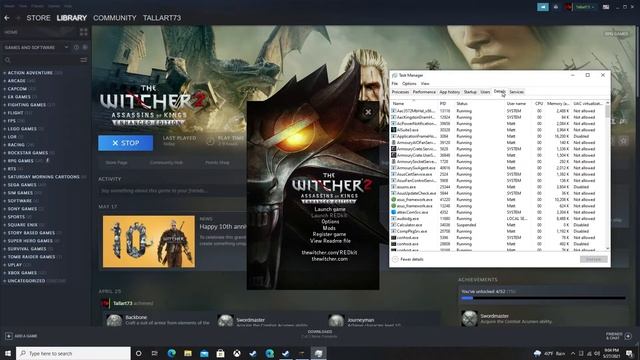Viewport: 640px width, 360px height.
Task: Switch library to grid view icon
Action: [x=84, y=32]
